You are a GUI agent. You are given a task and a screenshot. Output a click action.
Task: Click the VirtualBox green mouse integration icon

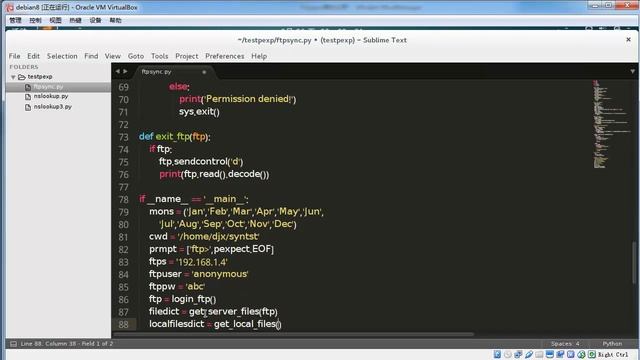click(581, 354)
